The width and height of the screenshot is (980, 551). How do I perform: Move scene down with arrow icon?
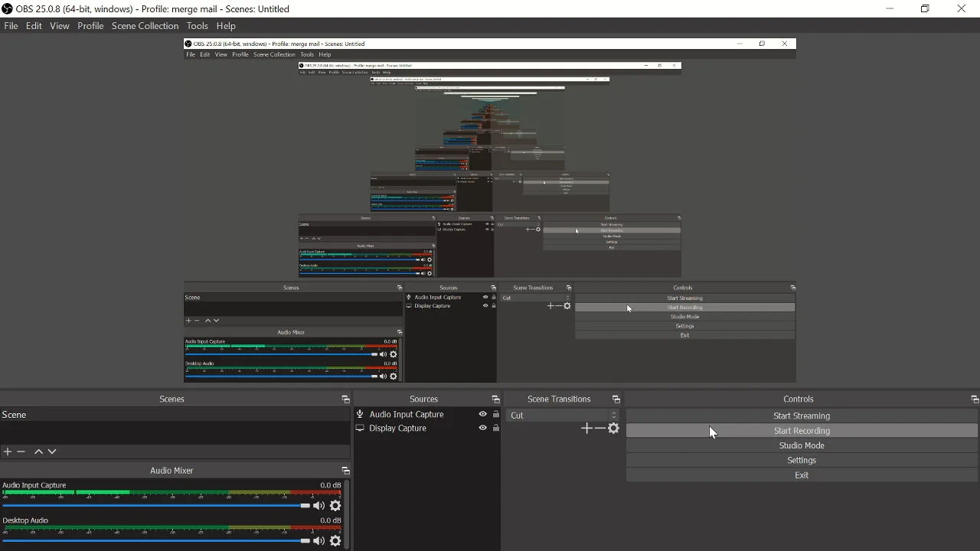(52, 452)
